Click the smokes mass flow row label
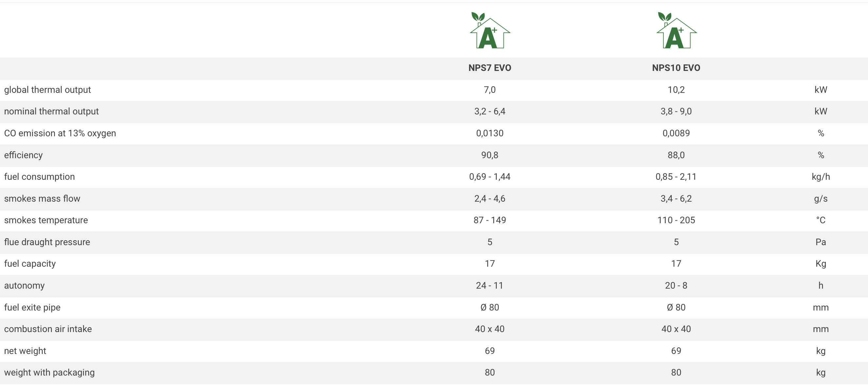868x385 pixels. [x=42, y=199]
